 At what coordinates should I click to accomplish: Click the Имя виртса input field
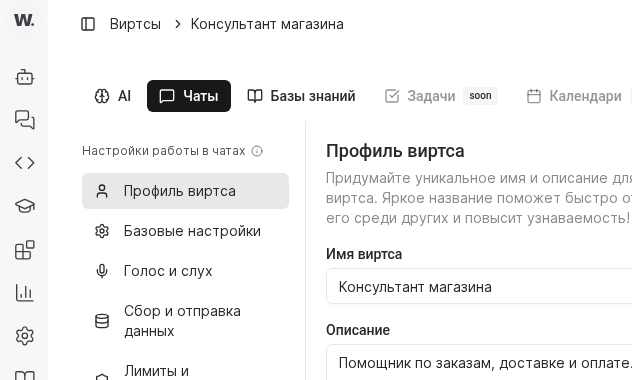pyautogui.click(x=479, y=286)
